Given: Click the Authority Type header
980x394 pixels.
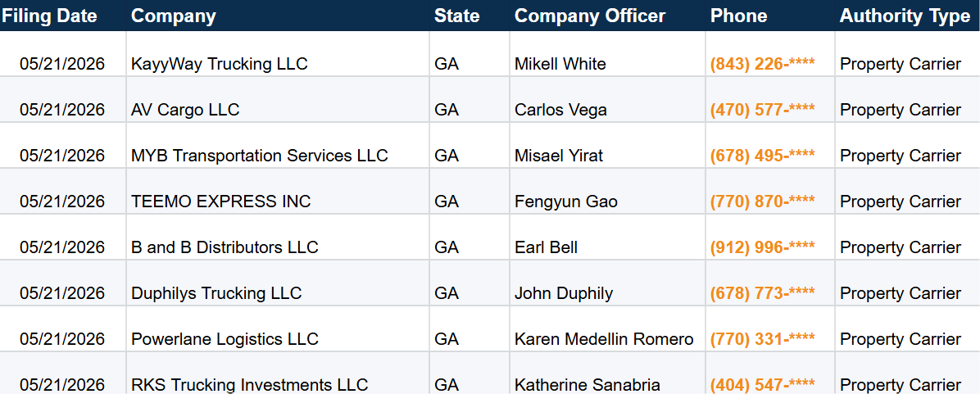Looking at the screenshot, I should [905, 16].
